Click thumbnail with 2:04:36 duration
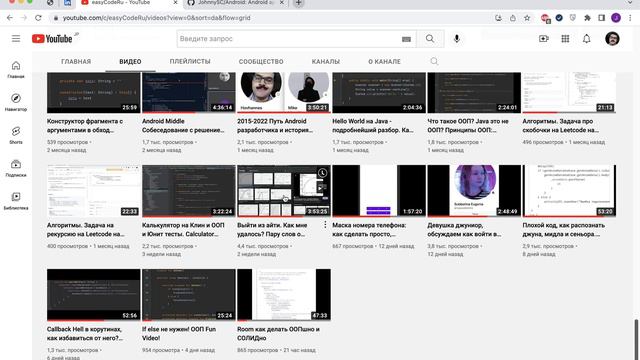640x360 pixels. 379,93
